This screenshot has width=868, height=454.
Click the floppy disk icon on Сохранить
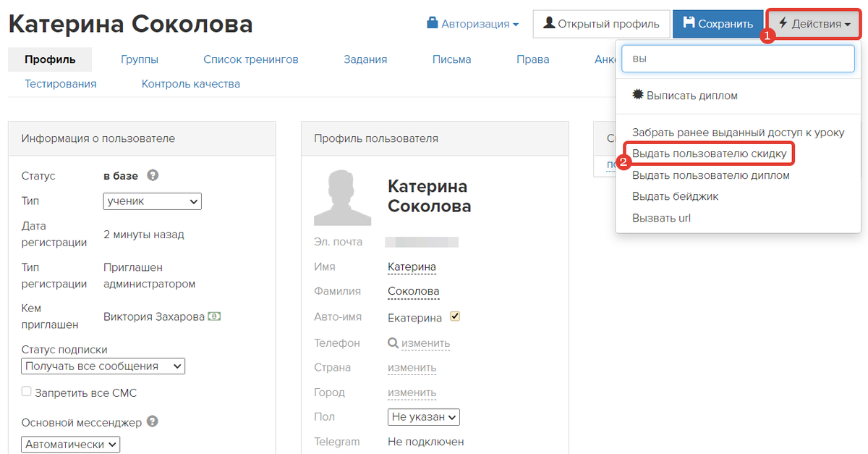pyautogui.click(x=689, y=23)
